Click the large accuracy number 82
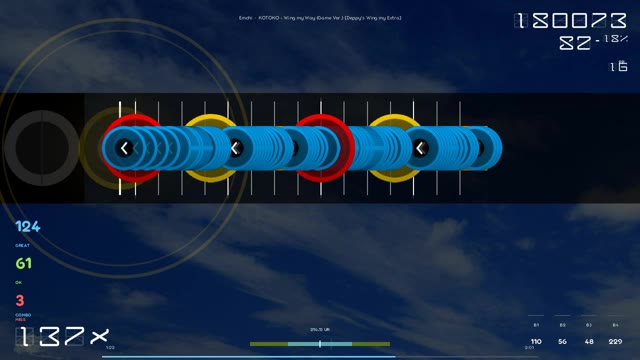Image resolution: width=640 pixels, height=360 pixels. point(575,42)
